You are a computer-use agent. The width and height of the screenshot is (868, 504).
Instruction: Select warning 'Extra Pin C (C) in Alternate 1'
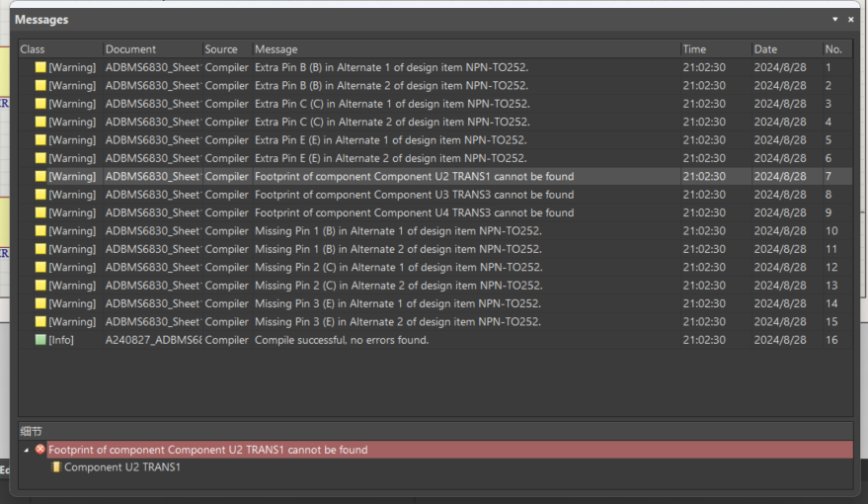click(x=435, y=104)
